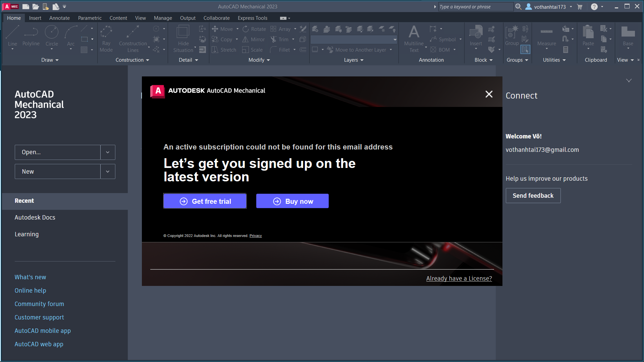Image resolution: width=644 pixels, height=362 pixels.
Task: Select the Mirror tool
Action: [254, 40]
